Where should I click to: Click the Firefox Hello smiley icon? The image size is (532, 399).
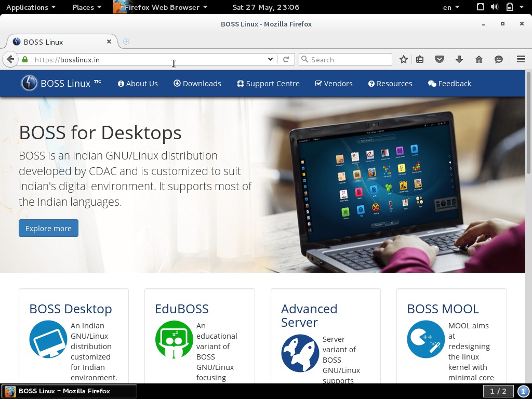coord(498,59)
